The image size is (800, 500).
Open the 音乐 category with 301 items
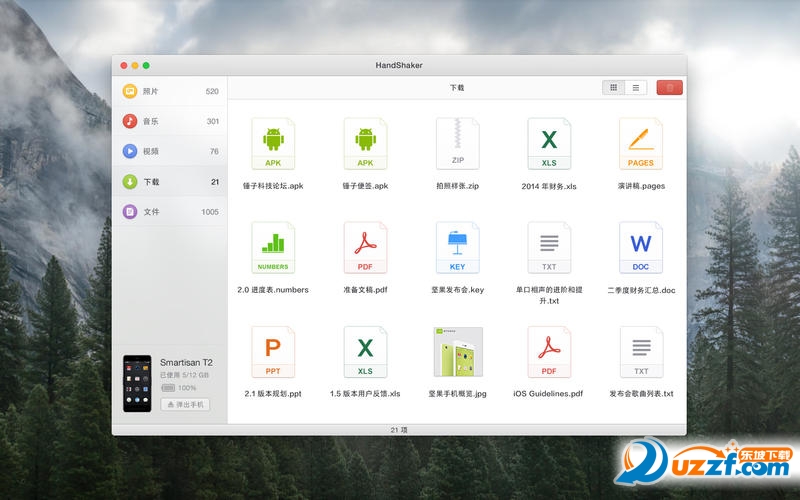point(170,121)
